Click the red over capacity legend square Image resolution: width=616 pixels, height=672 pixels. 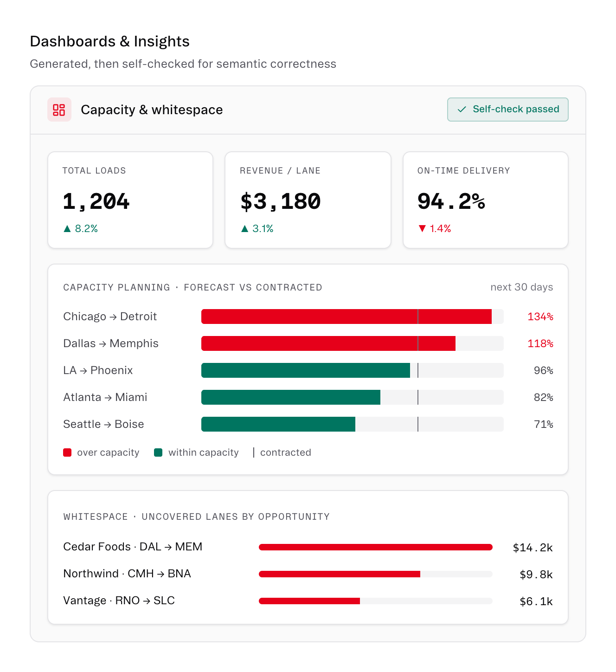pos(67,452)
